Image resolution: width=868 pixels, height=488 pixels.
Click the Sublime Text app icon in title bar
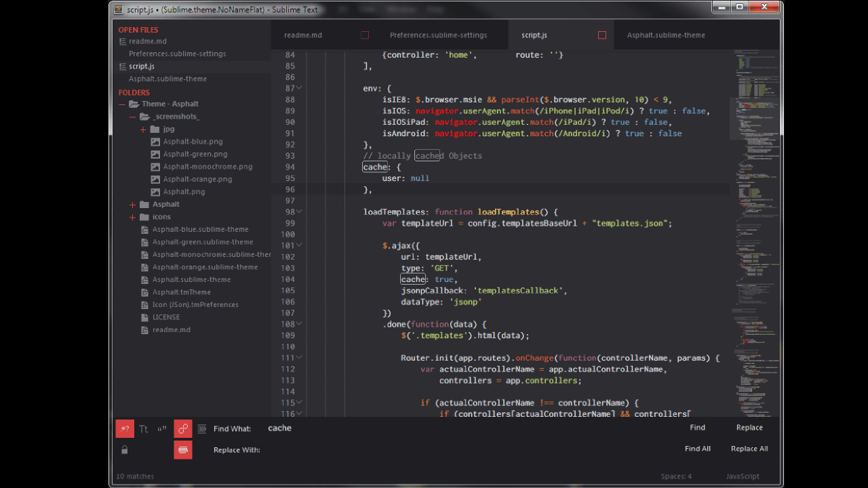click(119, 9)
